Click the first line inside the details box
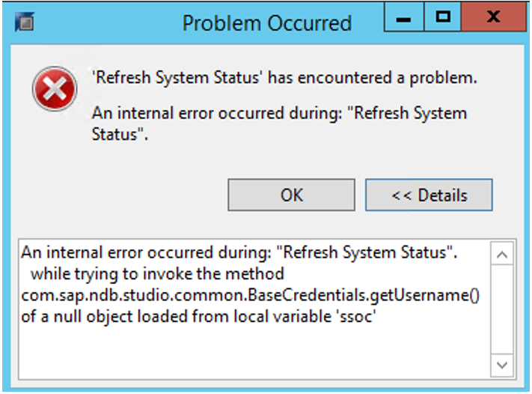The height and width of the screenshot is (394, 532). pos(239,252)
